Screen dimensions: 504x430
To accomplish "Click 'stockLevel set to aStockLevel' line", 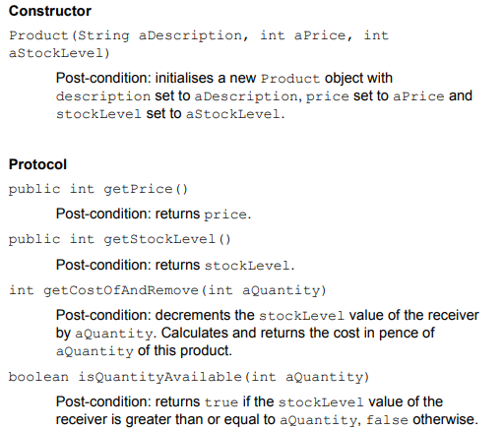I will 170,114.
